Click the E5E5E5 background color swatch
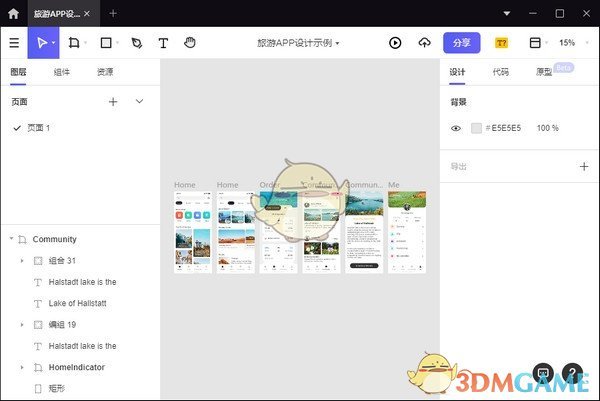Image resolution: width=600 pixels, height=401 pixels. pyautogui.click(x=476, y=128)
